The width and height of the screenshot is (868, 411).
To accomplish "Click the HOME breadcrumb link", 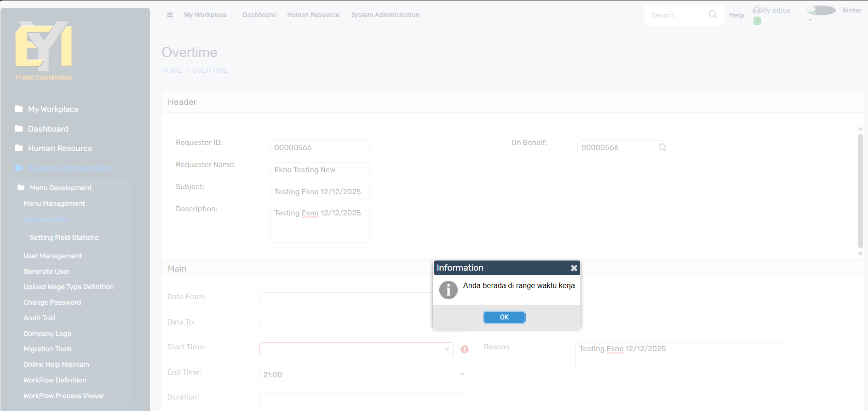I will (172, 70).
